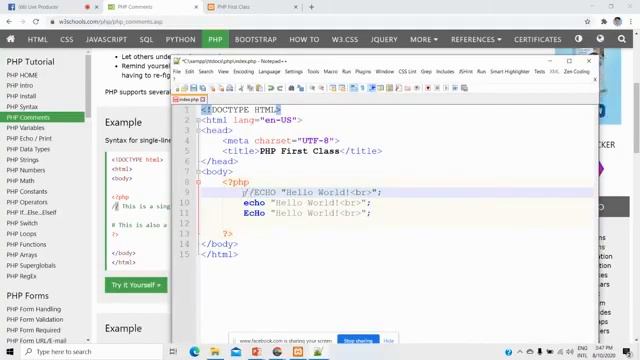The height and width of the screenshot is (360, 640).
Task: Click the w3schools sidebar scrollbar thumb
Action: point(88,86)
